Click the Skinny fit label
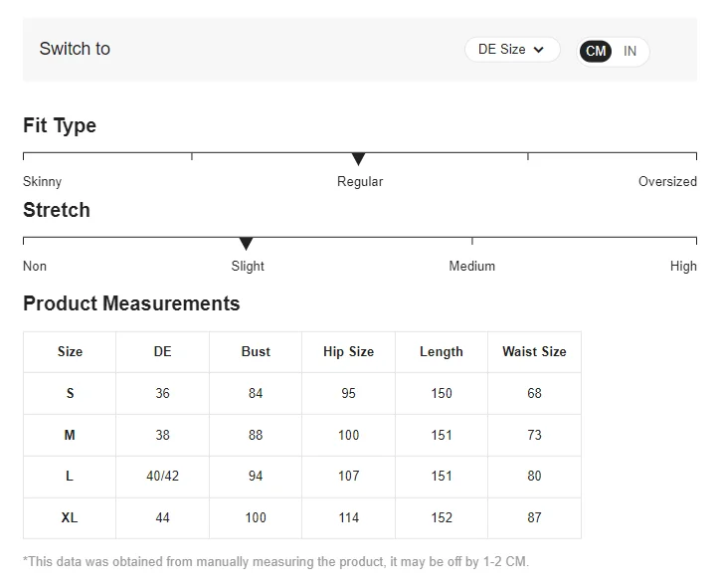This screenshot has height=588, width=719. click(43, 181)
